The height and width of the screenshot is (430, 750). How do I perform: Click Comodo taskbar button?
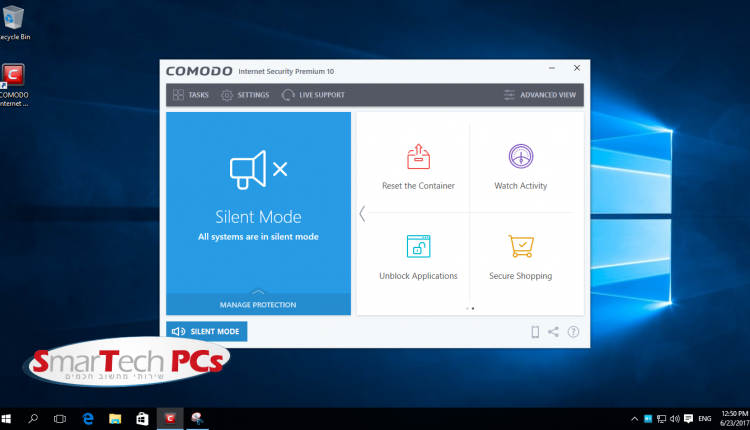pyautogui.click(x=170, y=419)
